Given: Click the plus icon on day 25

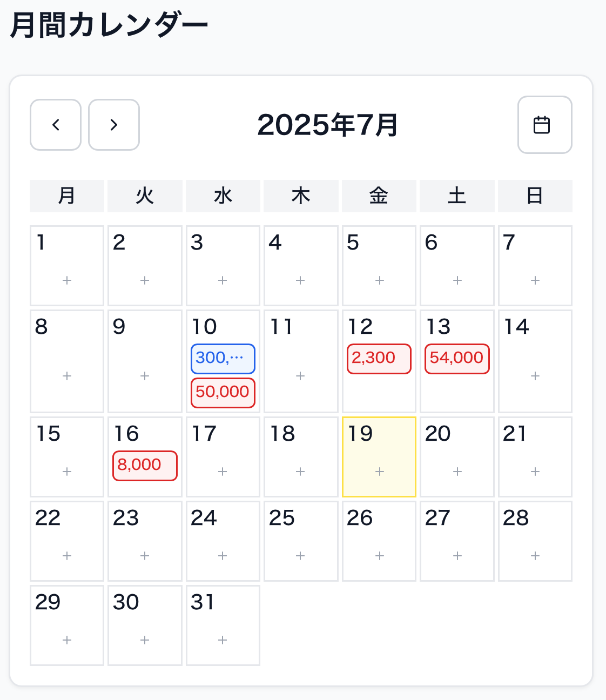Looking at the screenshot, I should [x=301, y=556].
